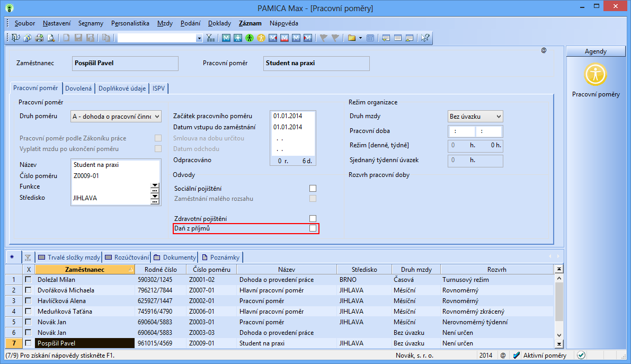Open the Nápověda menu
Image resolution: width=631 pixels, height=364 pixels.
[283, 23]
